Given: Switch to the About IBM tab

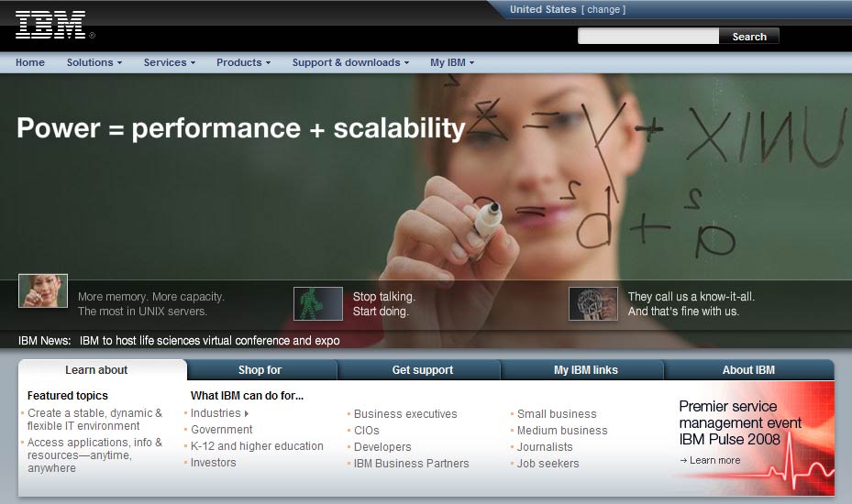Looking at the screenshot, I should click(x=748, y=370).
